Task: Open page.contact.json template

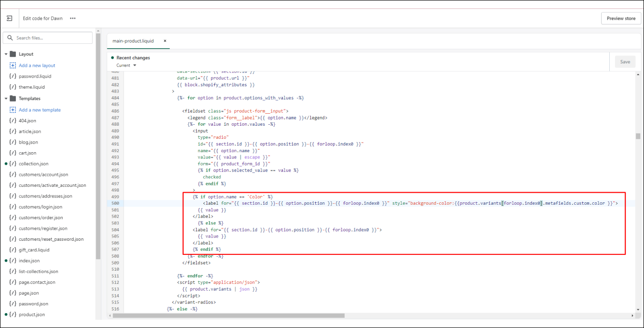Action: tap(37, 282)
